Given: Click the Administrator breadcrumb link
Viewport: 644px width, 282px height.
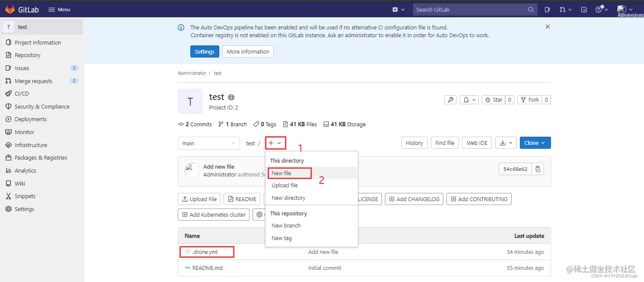Looking at the screenshot, I should tap(192, 73).
